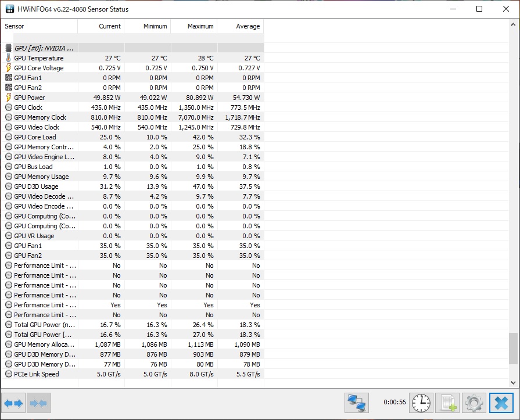Screen dimensions: 520x420
Task: Click the GPU Video Clock gauge icon
Action: coord(9,127)
